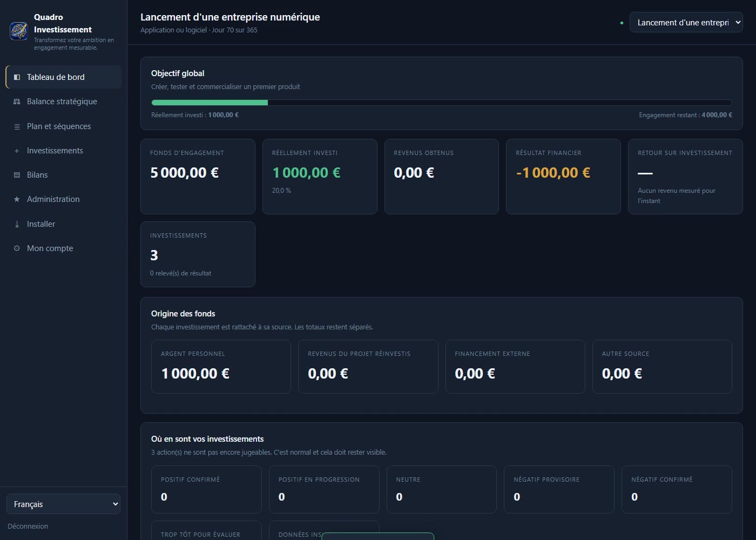Viewport: 756px width, 540px height.
Task: Open the project selector dropdown
Action: [686, 23]
